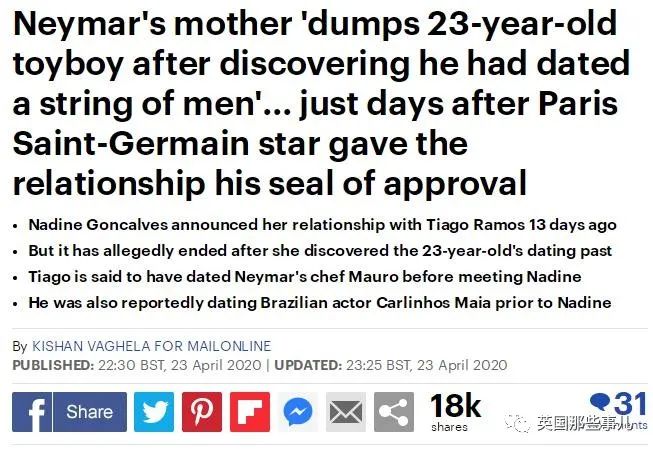Open comments via the blue speech bubble
The image size is (653, 451).
(x=600, y=402)
